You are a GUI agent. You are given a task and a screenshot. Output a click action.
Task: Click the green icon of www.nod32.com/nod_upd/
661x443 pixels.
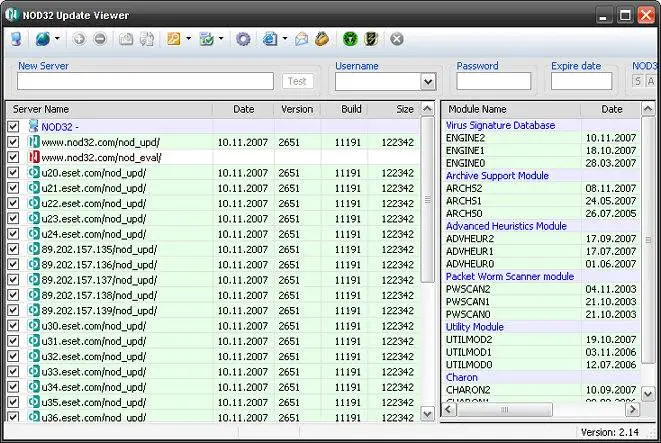(34, 142)
